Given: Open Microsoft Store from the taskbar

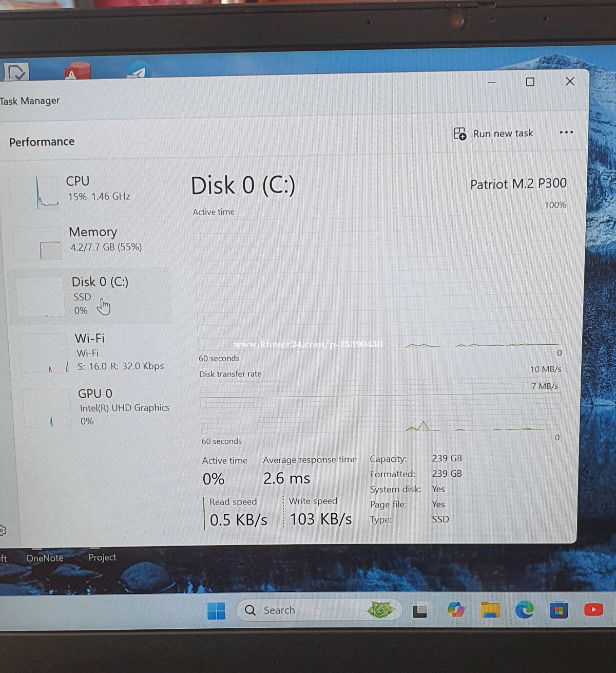Looking at the screenshot, I should pyautogui.click(x=559, y=610).
